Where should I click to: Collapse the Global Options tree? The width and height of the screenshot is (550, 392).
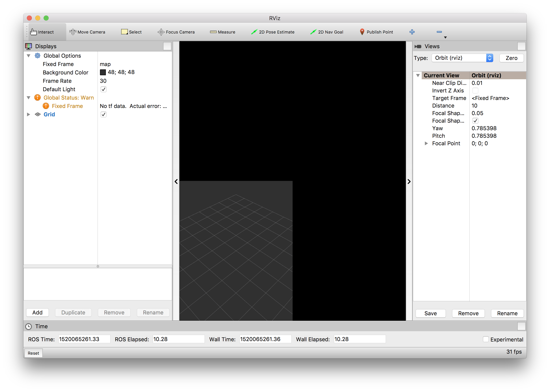coord(29,56)
